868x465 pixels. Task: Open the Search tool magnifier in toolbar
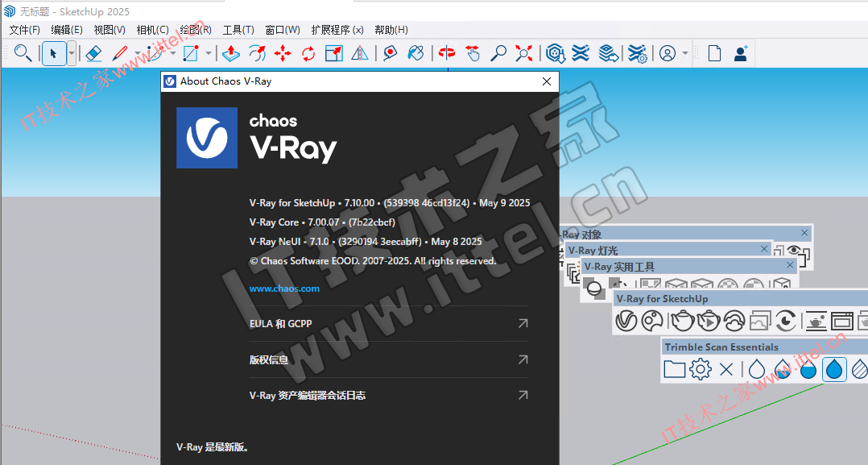pos(23,53)
